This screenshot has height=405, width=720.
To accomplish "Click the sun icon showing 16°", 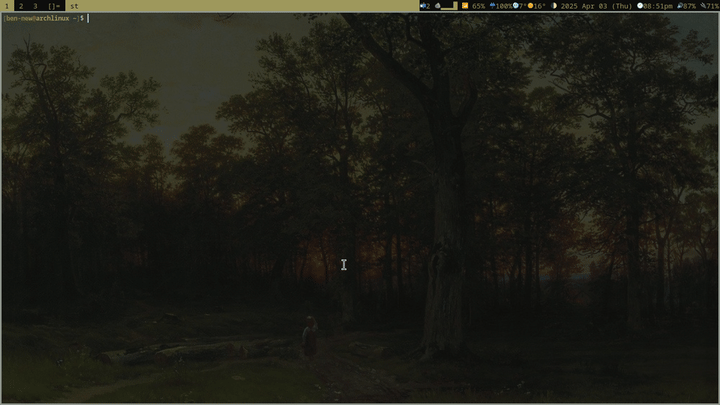I will (x=531, y=6).
